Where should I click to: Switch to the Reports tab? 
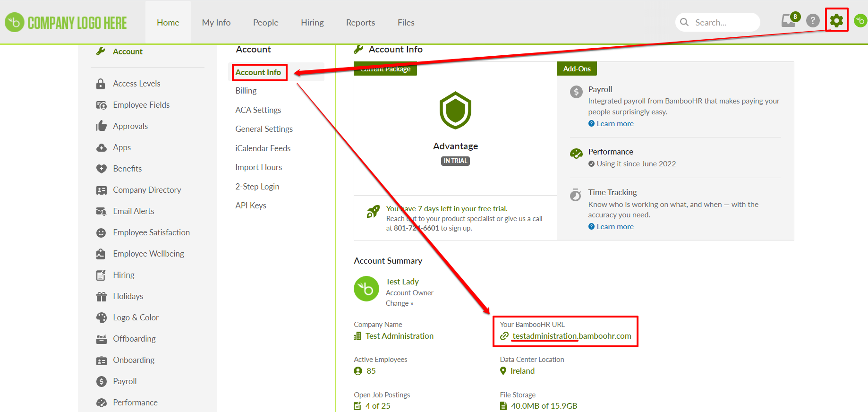tap(360, 23)
